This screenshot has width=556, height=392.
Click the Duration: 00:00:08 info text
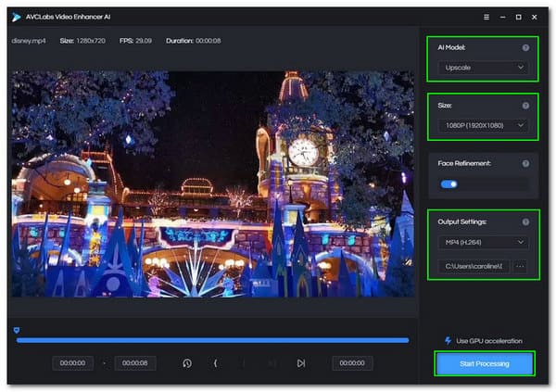click(194, 41)
